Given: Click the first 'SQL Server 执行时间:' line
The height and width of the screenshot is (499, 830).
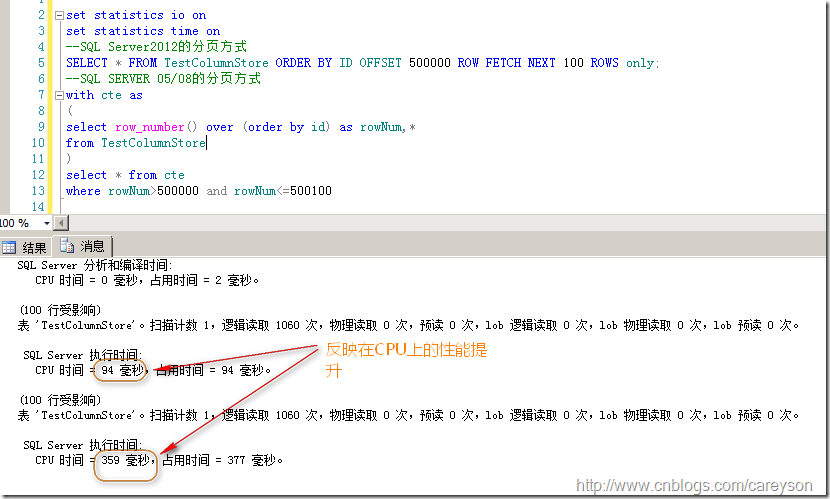Looking at the screenshot, I should [x=82, y=355].
